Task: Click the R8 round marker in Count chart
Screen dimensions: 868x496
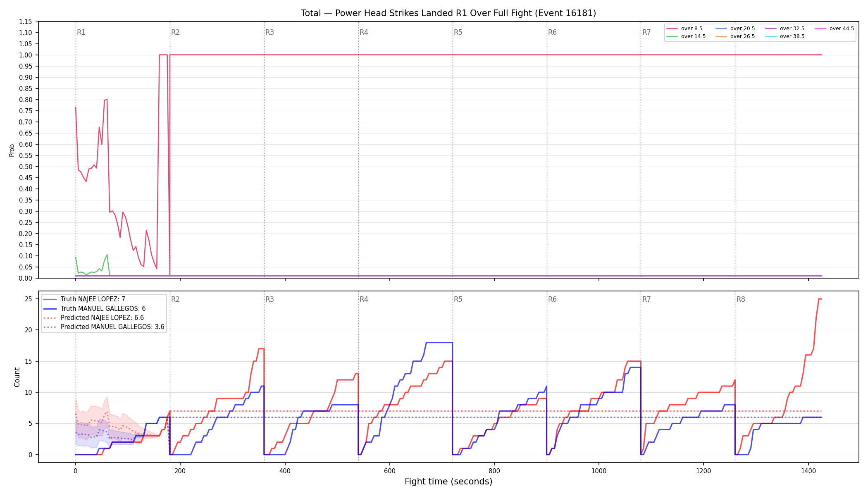Action: coord(741,299)
